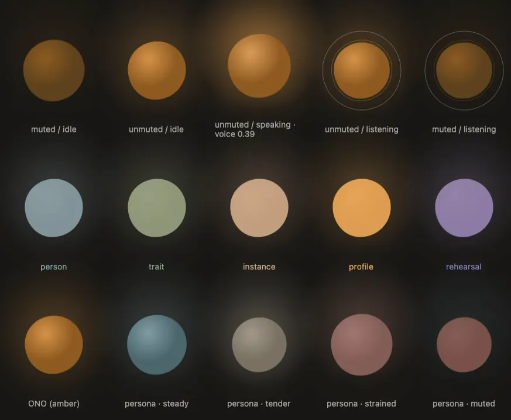Screen dimensions: 511x420
Task: Click the "unmuted / idle" label
Action: pos(156,129)
